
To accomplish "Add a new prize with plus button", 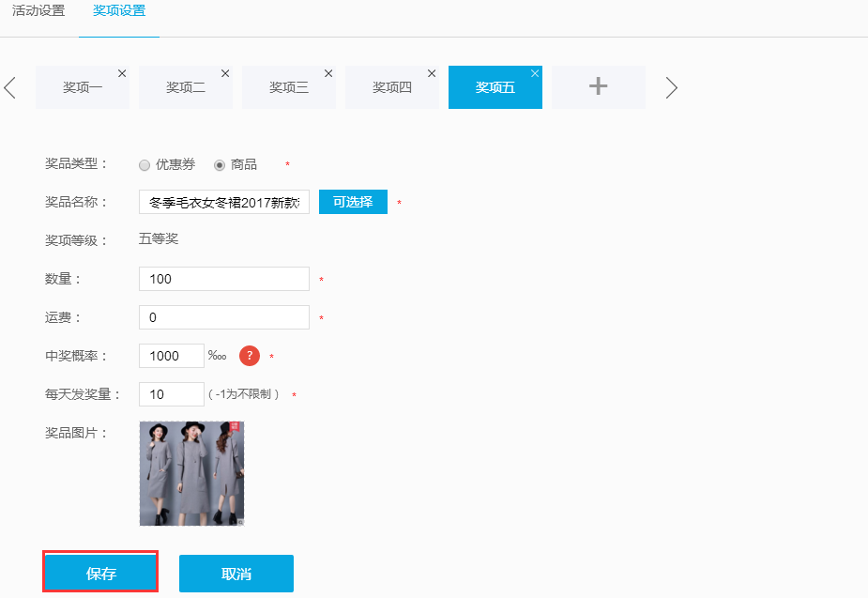I will 599,87.
